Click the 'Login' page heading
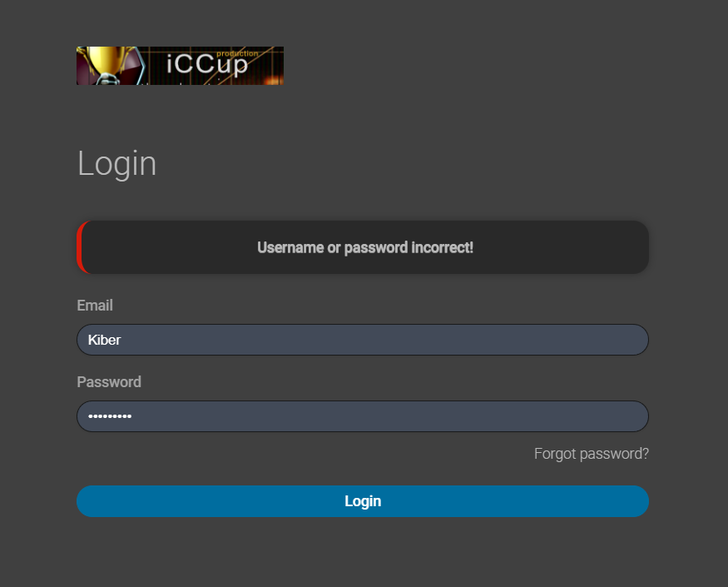 pos(116,163)
